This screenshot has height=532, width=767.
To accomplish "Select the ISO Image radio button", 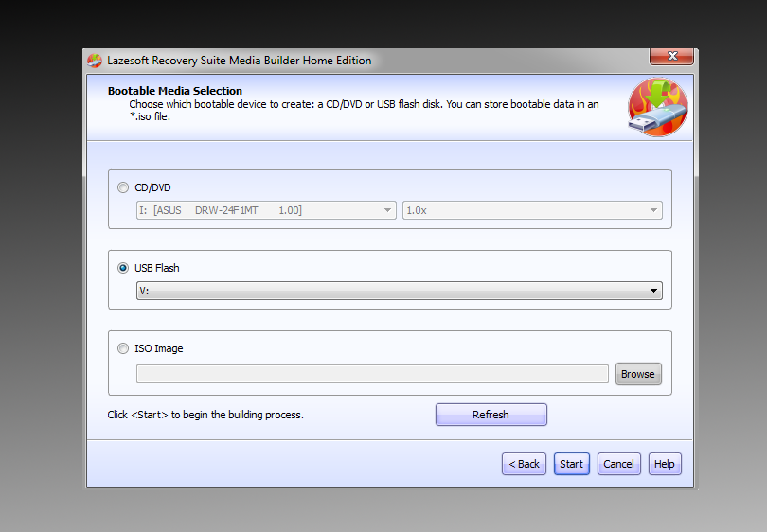I will (123, 348).
